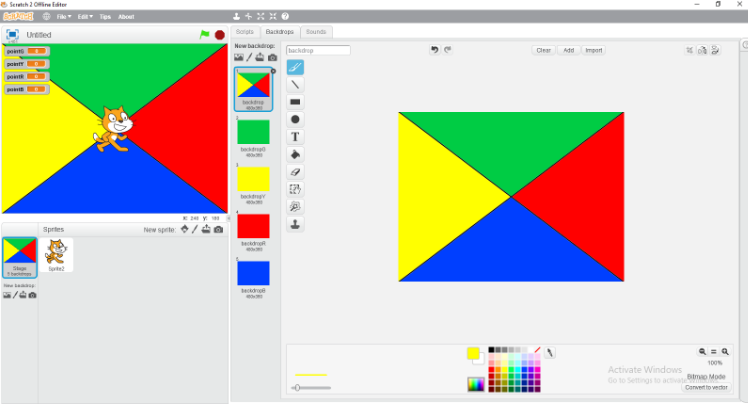Click the color picker eyedropper
Viewport: 748px width, 404px height.
(550, 352)
